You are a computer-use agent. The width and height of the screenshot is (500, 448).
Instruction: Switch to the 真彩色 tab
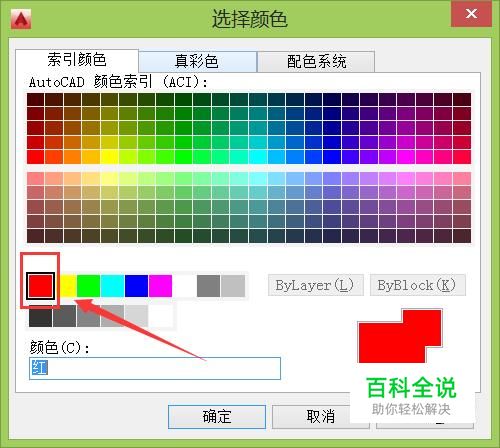coord(198,62)
